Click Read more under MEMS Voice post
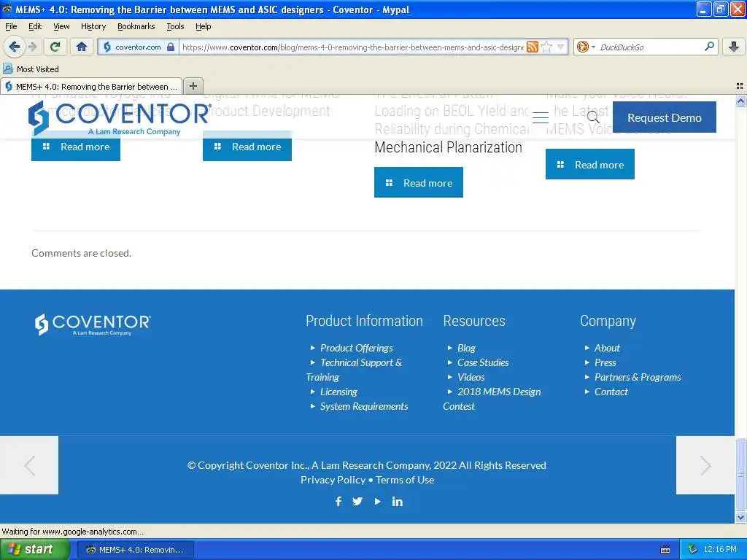 [589, 164]
